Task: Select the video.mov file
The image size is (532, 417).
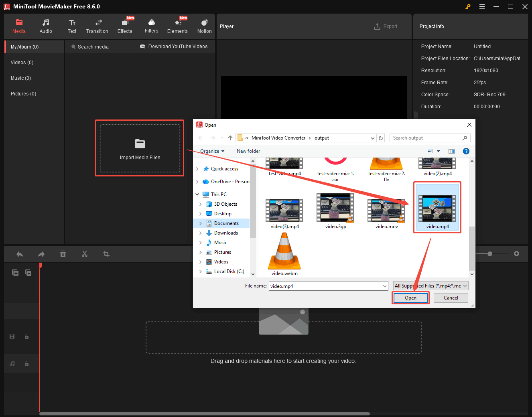Action: [x=386, y=214]
